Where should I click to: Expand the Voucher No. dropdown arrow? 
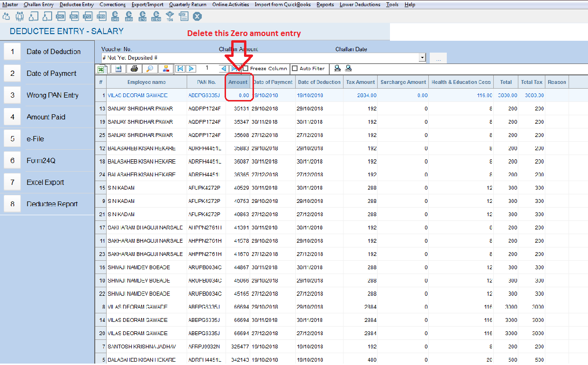click(422, 57)
